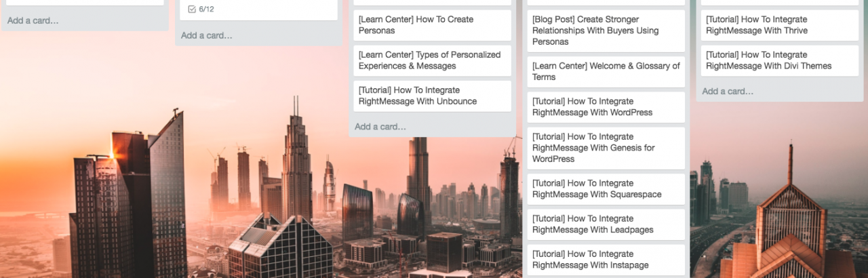Add a card in the leftmost list
The image size is (868, 278).
33,20
